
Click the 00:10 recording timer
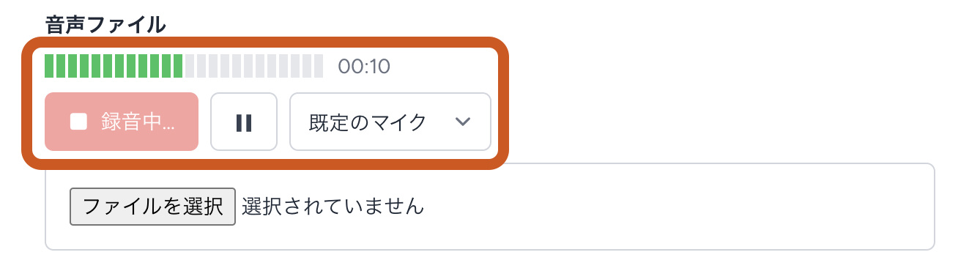tap(364, 67)
